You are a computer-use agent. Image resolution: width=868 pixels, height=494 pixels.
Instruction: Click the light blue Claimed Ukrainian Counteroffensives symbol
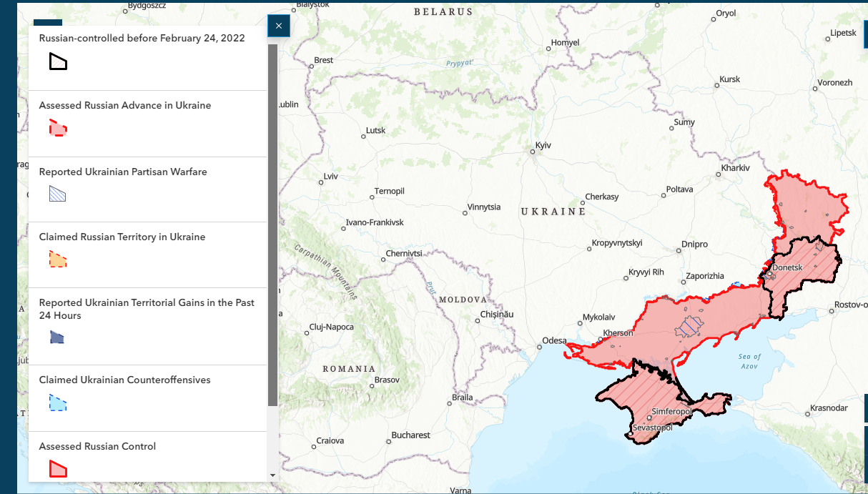pos(58,402)
